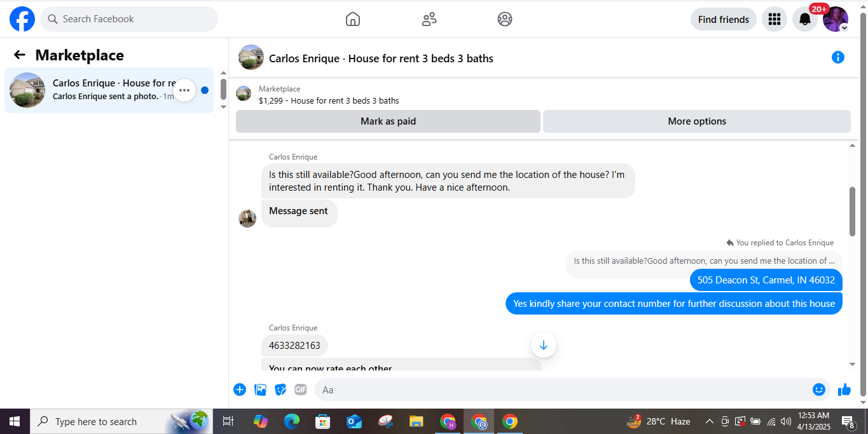Click the quoted reply preview 'Is this still available'
The width and height of the screenshot is (868, 434).
pos(704,261)
